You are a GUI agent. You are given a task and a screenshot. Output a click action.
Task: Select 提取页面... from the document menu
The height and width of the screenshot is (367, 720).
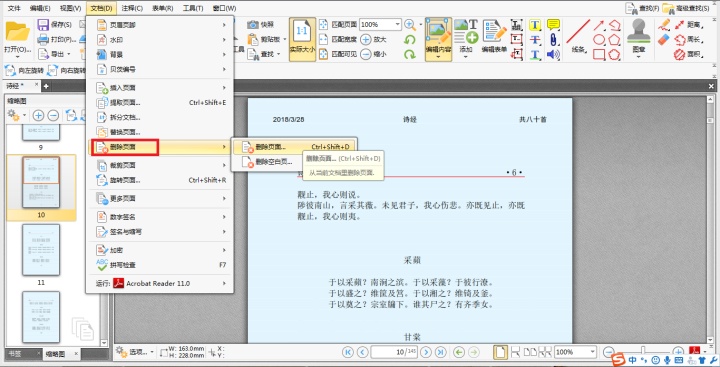pos(160,102)
